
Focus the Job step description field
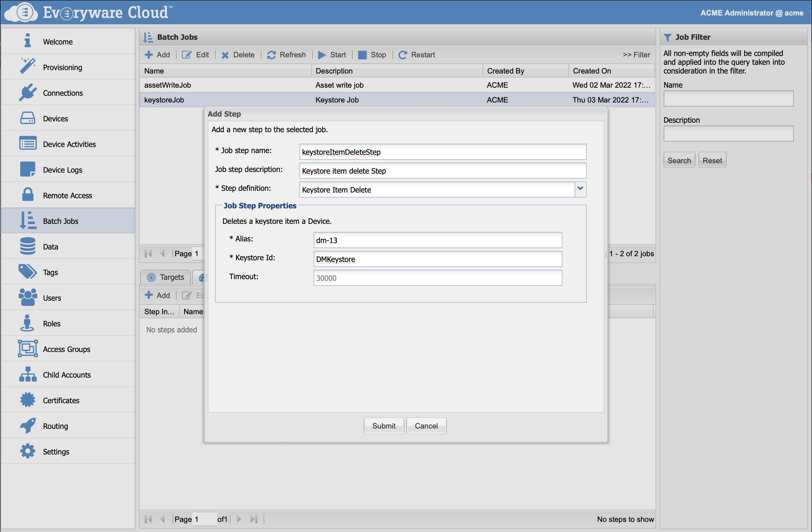[x=443, y=171]
